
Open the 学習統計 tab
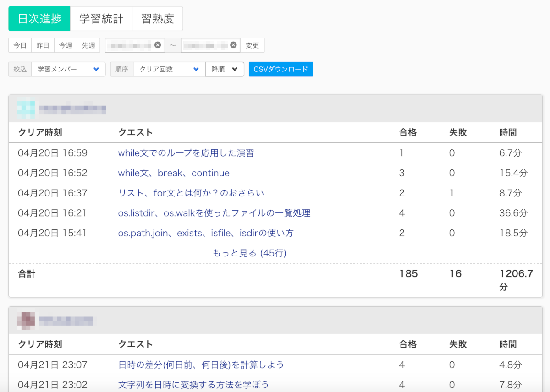coord(101,19)
